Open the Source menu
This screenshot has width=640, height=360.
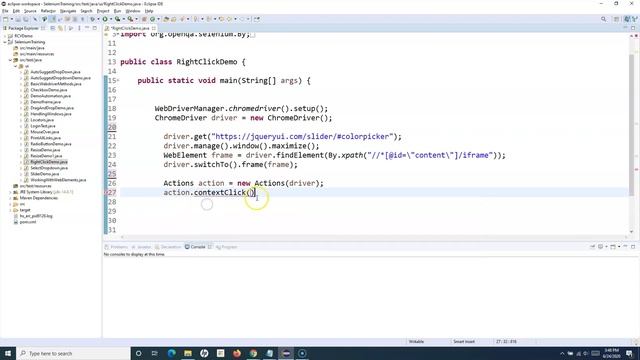pyautogui.click(x=30, y=11)
